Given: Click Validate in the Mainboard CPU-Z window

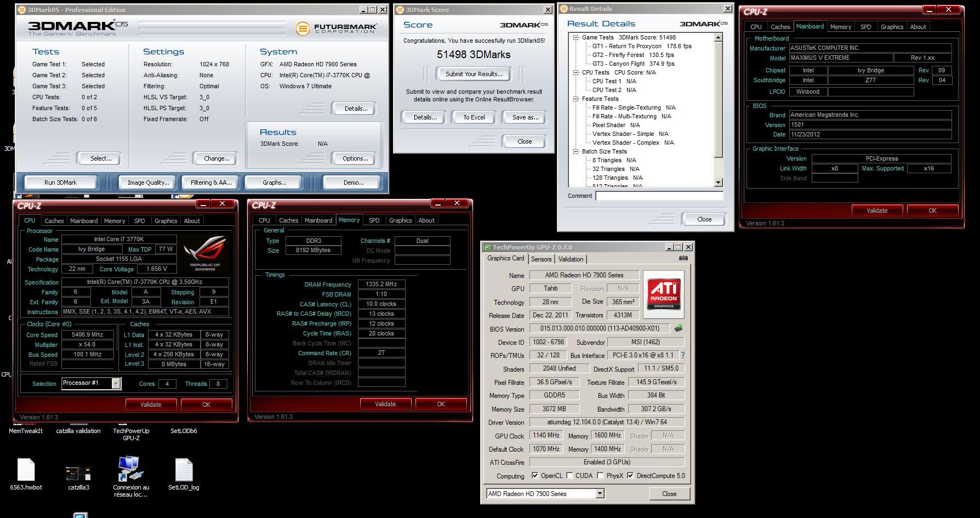Looking at the screenshot, I should pos(877,210).
